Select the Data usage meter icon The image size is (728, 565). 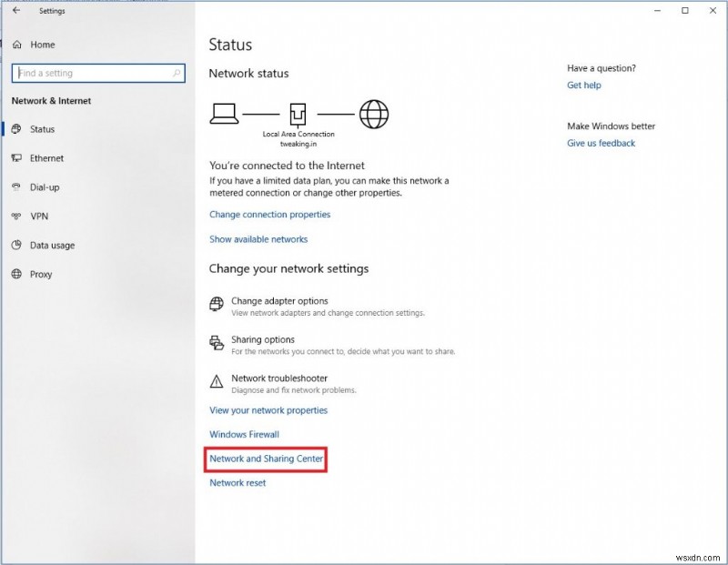click(15, 246)
